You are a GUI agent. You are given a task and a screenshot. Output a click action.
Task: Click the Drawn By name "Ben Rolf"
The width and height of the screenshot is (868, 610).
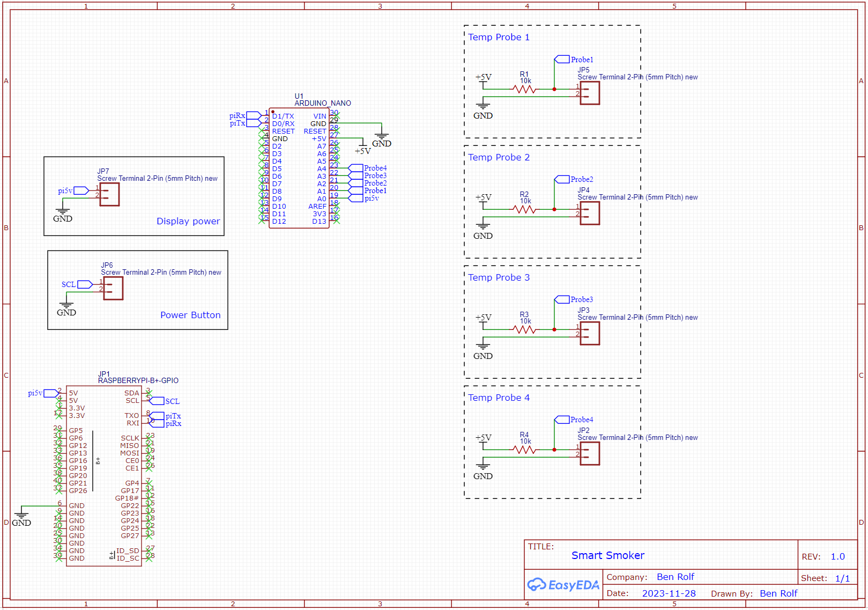[x=778, y=593]
